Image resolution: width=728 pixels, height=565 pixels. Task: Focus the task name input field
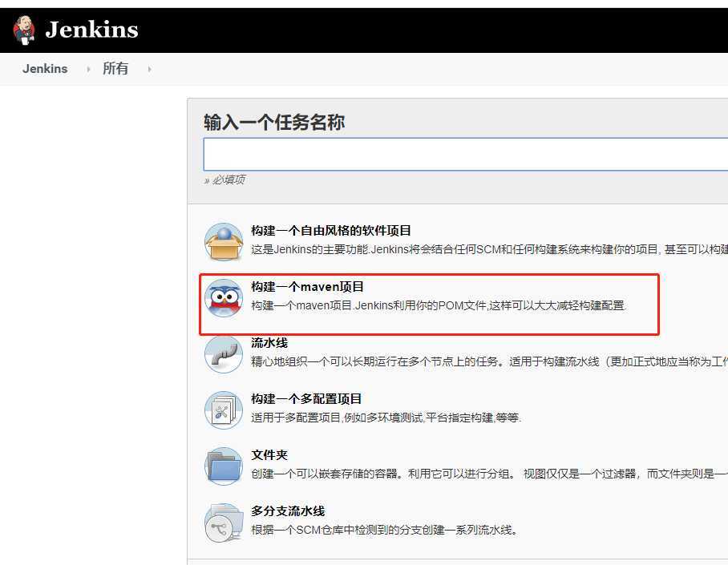click(x=466, y=154)
